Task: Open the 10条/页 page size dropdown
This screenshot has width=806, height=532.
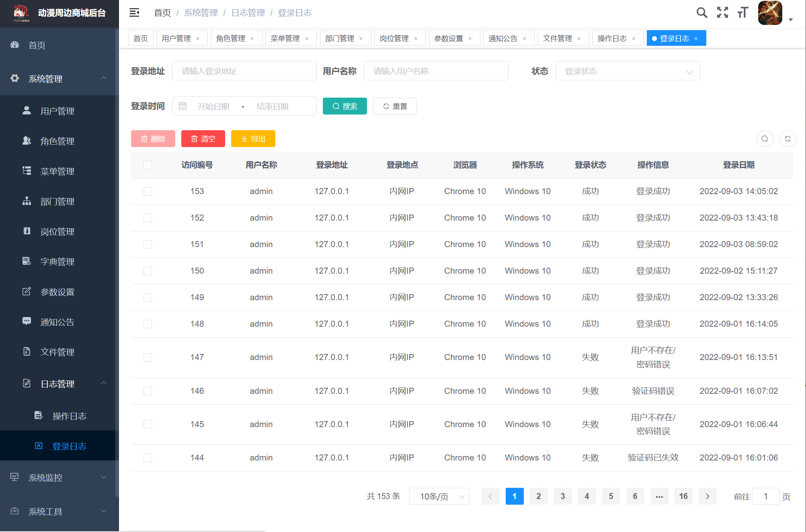Action: [x=439, y=497]
